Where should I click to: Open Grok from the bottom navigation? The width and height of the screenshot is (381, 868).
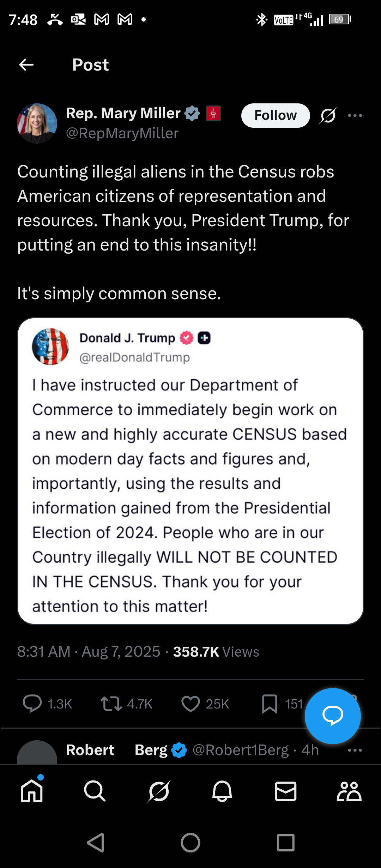click(159, 791)
